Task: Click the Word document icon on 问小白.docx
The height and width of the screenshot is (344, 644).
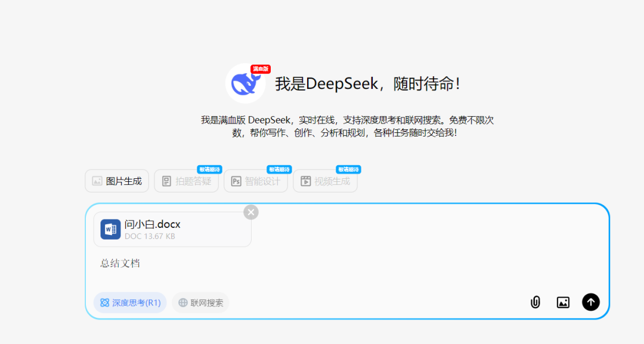Action: pos(110,229)
